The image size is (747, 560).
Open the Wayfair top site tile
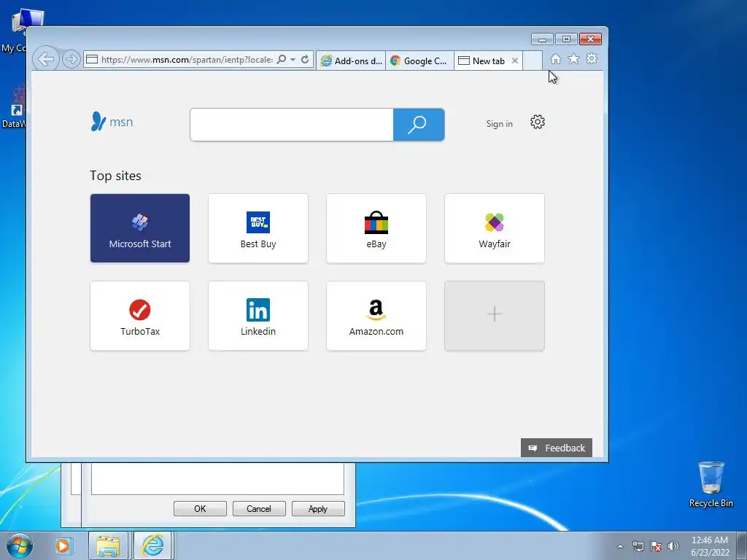[x=495, y=228]
